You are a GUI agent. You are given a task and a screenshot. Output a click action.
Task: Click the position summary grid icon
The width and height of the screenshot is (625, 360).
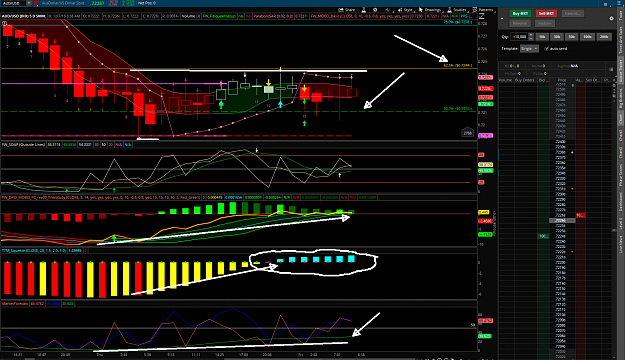611,69
